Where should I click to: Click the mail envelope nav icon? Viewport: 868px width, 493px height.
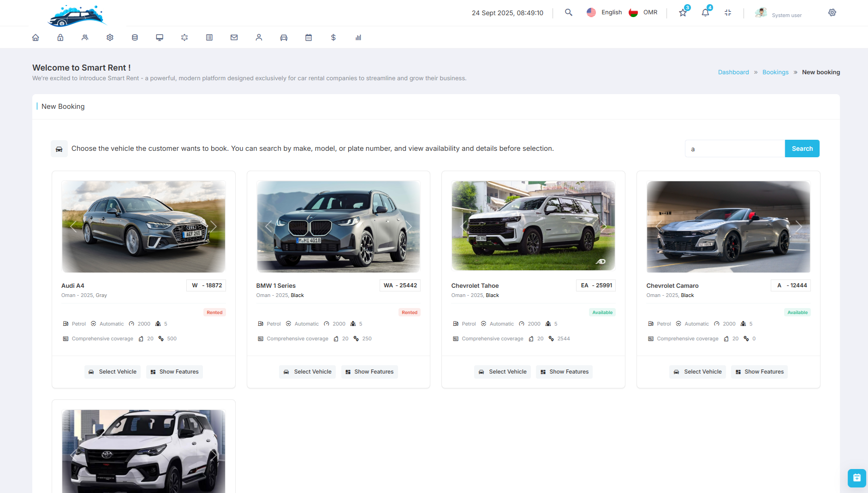pyautogui.click(x=234, y=37)
